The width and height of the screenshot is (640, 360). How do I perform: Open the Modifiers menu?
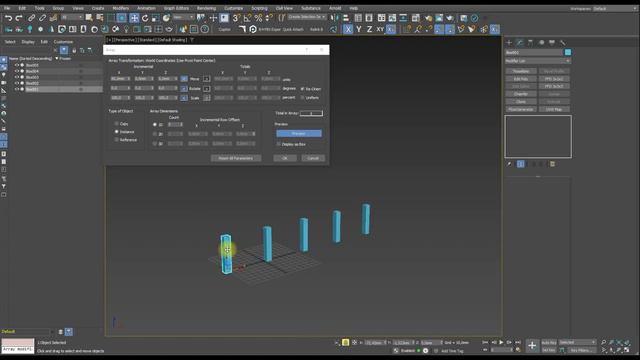[x=120, y=8]
